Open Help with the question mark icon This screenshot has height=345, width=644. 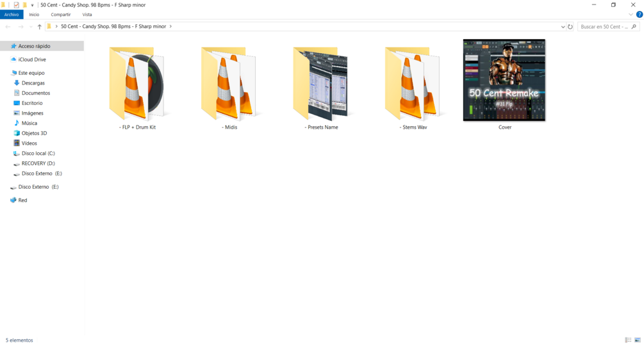tap(640, 14)
